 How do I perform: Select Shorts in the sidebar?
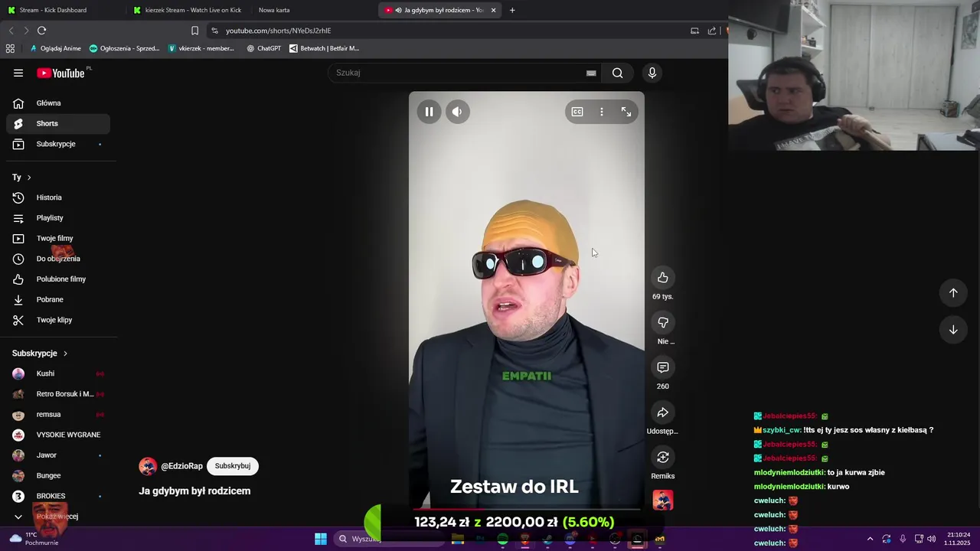click(58, 123)
